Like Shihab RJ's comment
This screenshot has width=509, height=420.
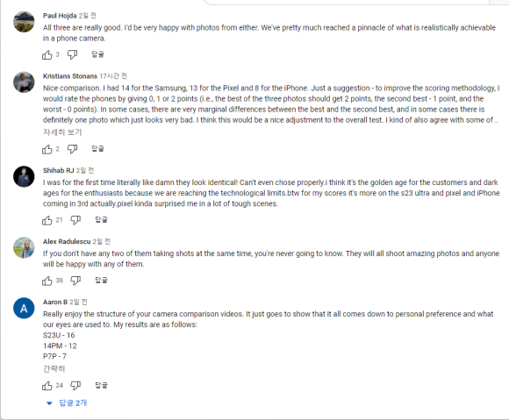coord(47,220)
